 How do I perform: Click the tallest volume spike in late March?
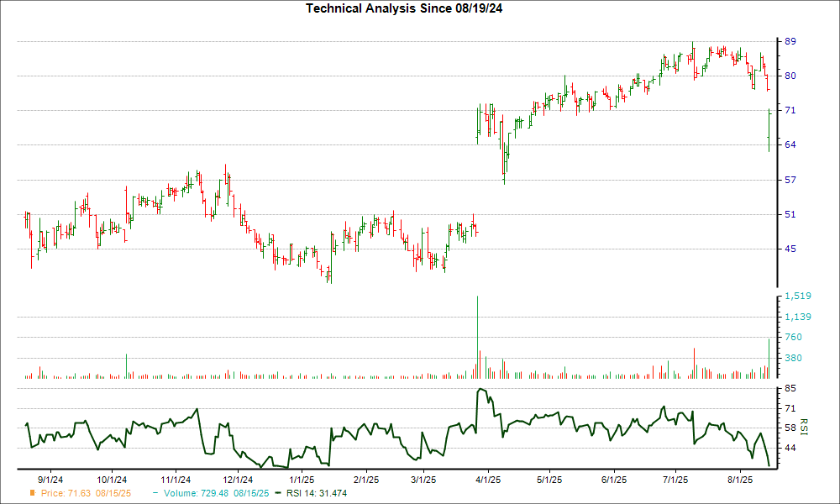pos(477,337)
